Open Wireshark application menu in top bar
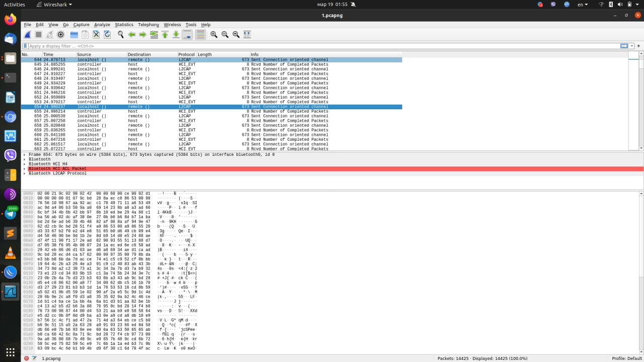Viewport: 644px width, 362px height. (54, 5)
